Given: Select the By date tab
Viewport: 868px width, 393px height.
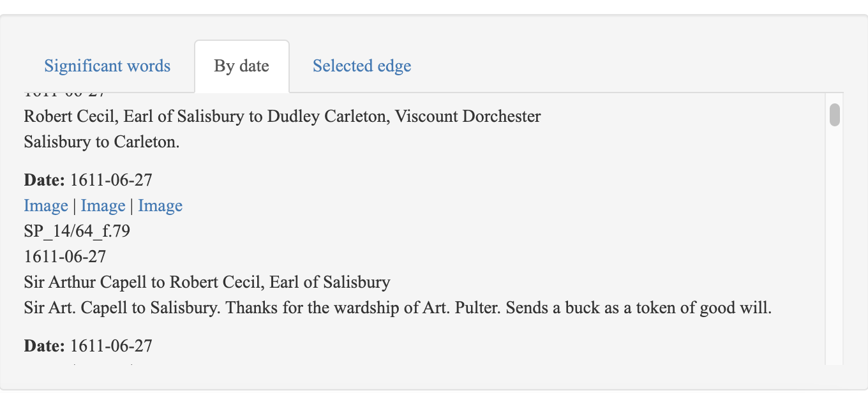Looking at the screenshot, I should point(242,66).
